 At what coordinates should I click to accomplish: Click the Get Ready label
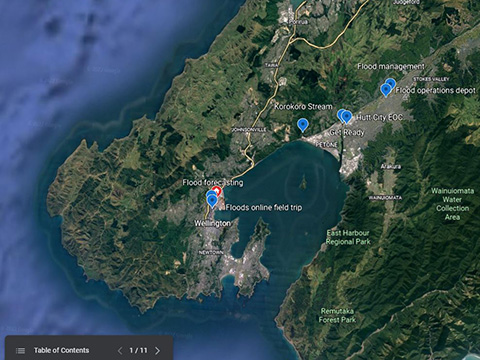point(347,132)
